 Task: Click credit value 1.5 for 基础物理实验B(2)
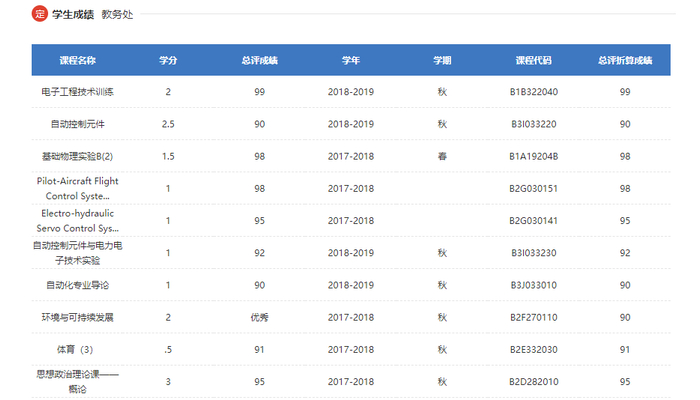click(168, 156)
